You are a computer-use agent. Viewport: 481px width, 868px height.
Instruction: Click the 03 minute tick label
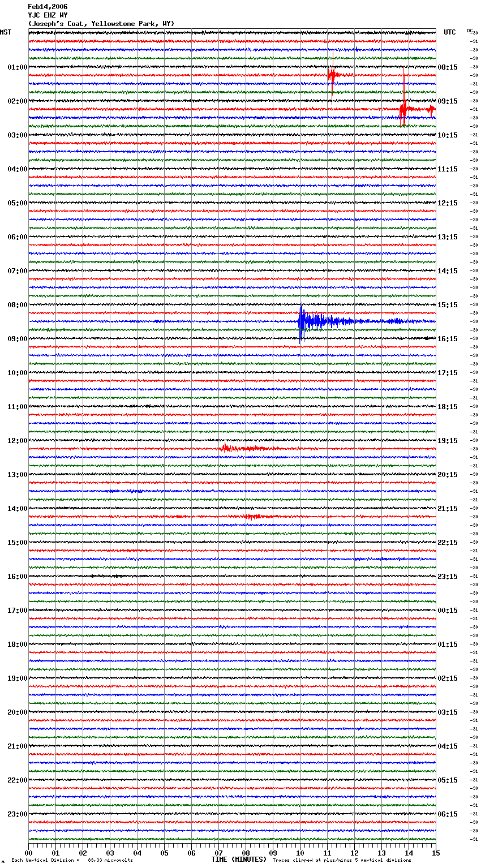pyautogui.click(x=110, y=853)
